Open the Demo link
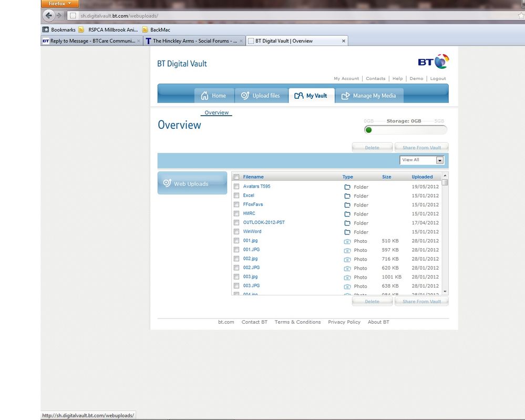This screenshot has height=420, width=525. tap(416, 78)
